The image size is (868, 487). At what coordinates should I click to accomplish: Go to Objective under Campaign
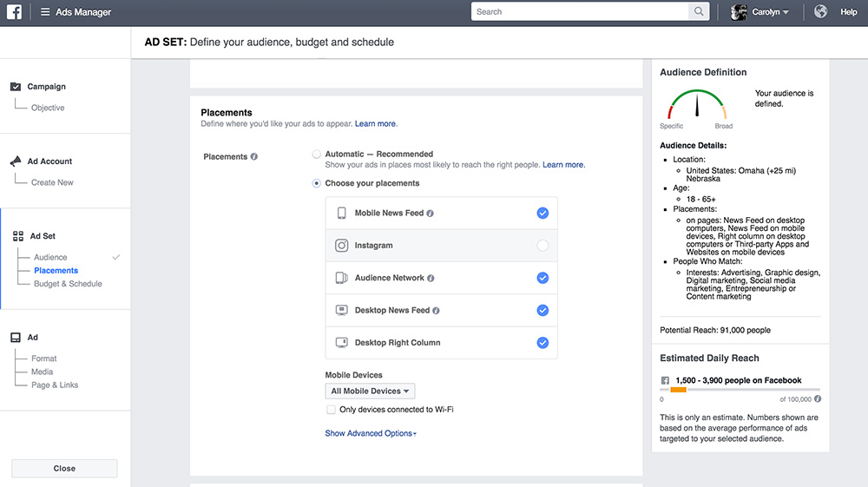click(x=48, y=108)
